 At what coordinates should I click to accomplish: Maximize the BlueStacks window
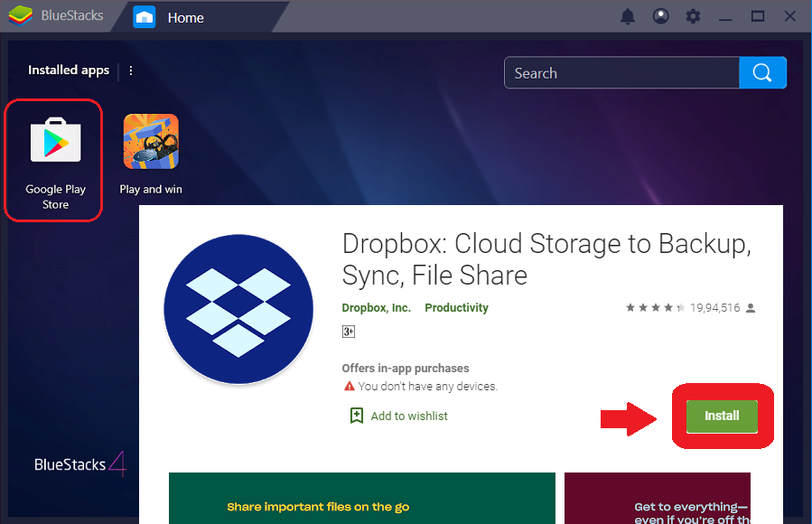758,16
